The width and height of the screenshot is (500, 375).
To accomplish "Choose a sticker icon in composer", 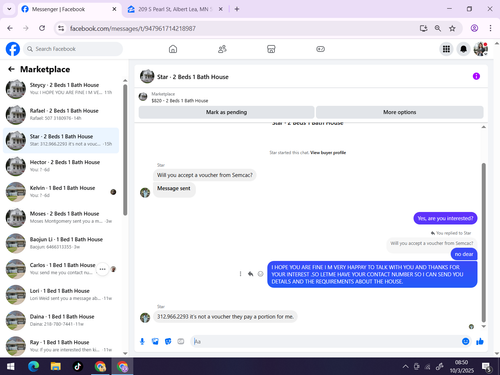I will point(168,341).
